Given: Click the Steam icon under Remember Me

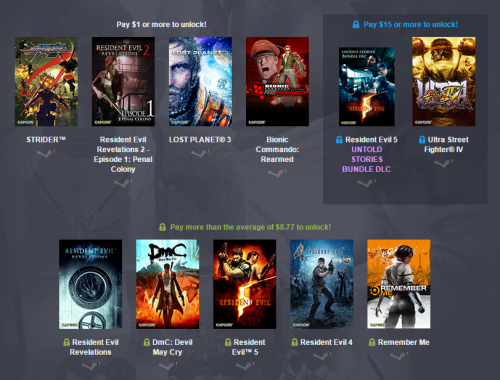Looking at the screenshot, I should click(399, 356).
